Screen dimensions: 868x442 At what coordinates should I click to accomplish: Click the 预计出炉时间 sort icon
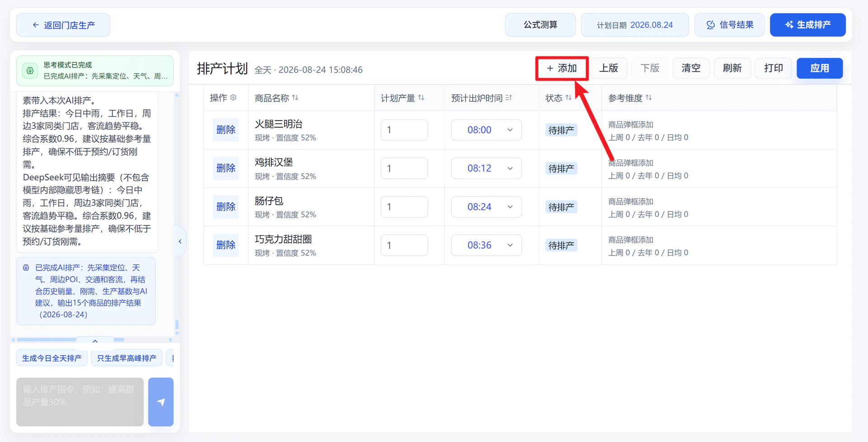point(509,98)
